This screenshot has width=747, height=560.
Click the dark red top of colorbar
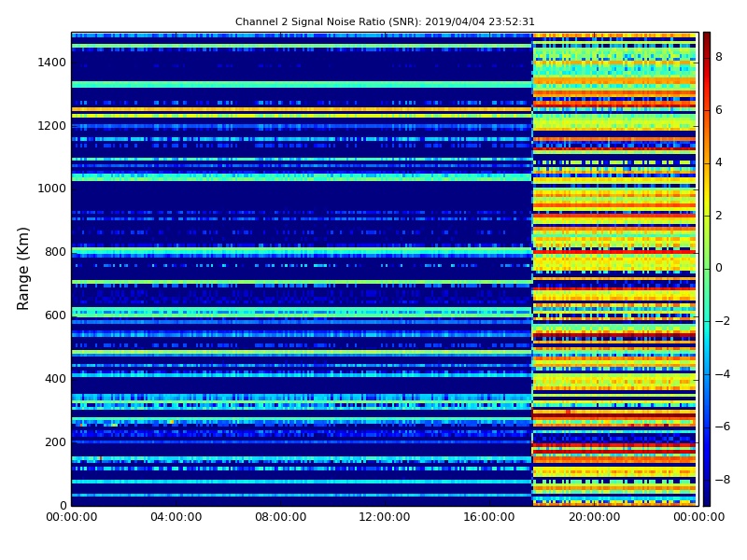[707, 40]
